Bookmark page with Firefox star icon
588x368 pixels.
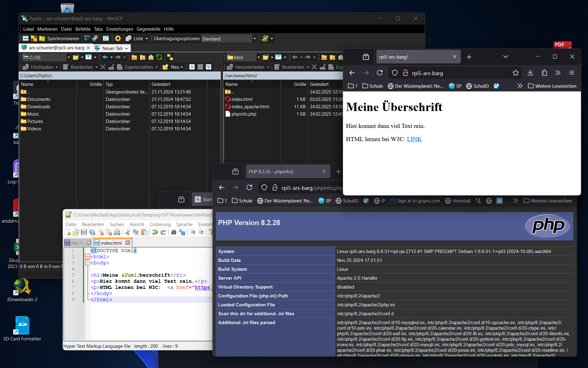tap(516, 73)
